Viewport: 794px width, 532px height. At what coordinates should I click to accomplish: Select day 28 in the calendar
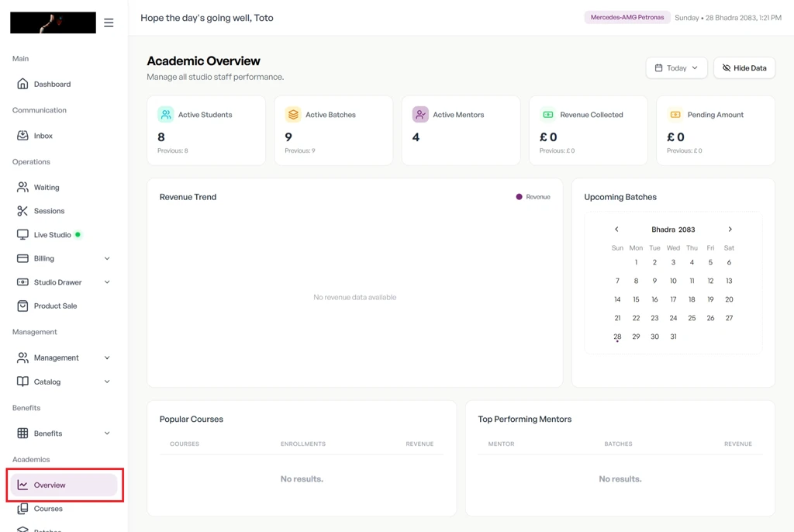[x=617, y=337]
